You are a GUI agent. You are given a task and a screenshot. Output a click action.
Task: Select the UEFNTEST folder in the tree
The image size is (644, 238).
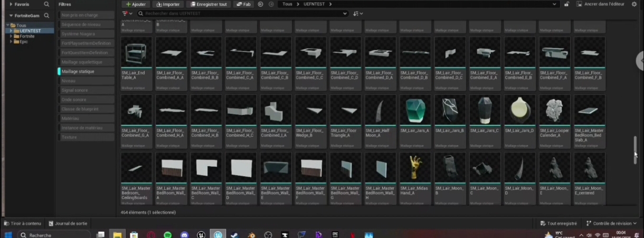[x=30, y=31]
